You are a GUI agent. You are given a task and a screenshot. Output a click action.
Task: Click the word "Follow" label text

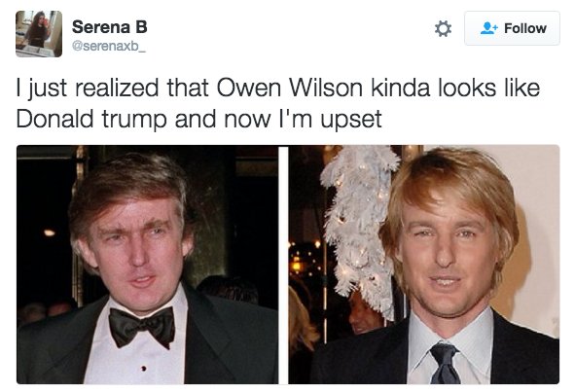(x=525, y=28)
